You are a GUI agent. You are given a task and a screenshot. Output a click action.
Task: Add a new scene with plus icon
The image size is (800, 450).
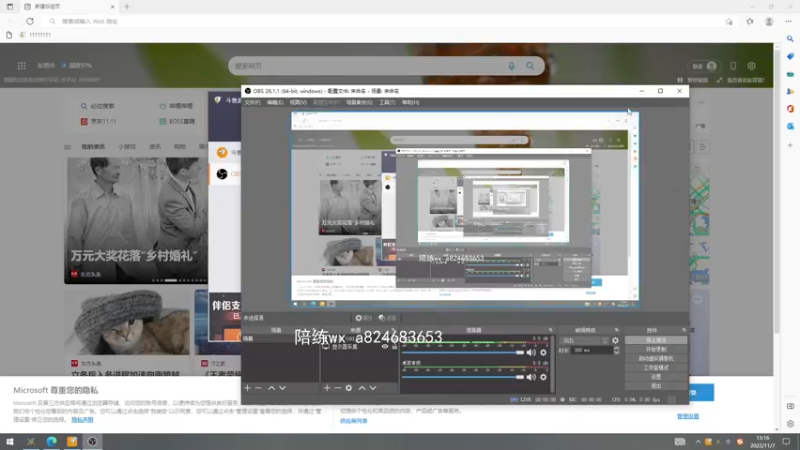[x=247, y=388]
